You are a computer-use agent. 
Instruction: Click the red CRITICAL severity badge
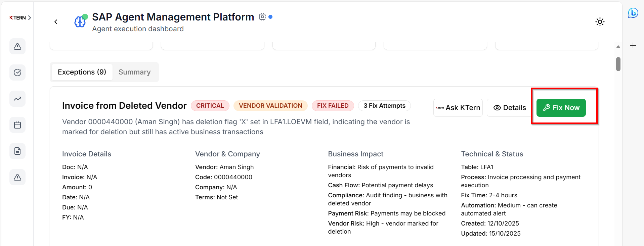coord(210,106)
